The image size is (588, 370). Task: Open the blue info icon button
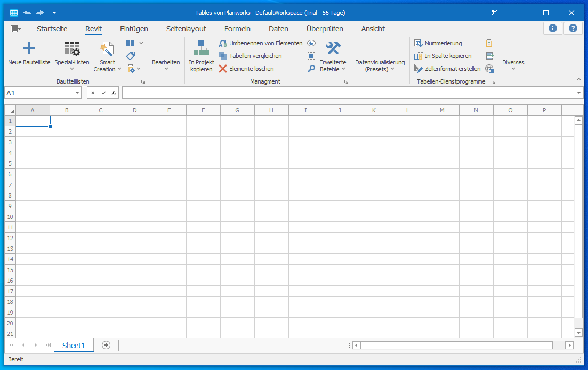tap(553, 29)
